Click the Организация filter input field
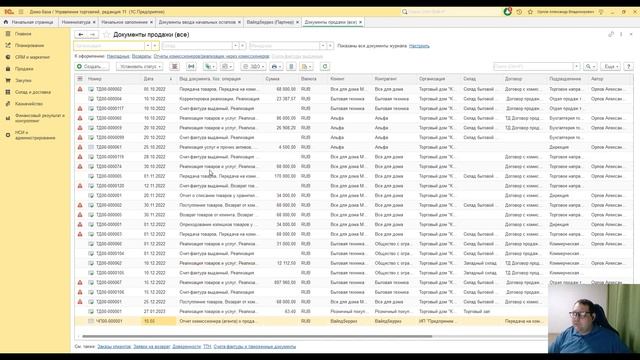This screenshot has height=360, width=640. coord(109,46)
